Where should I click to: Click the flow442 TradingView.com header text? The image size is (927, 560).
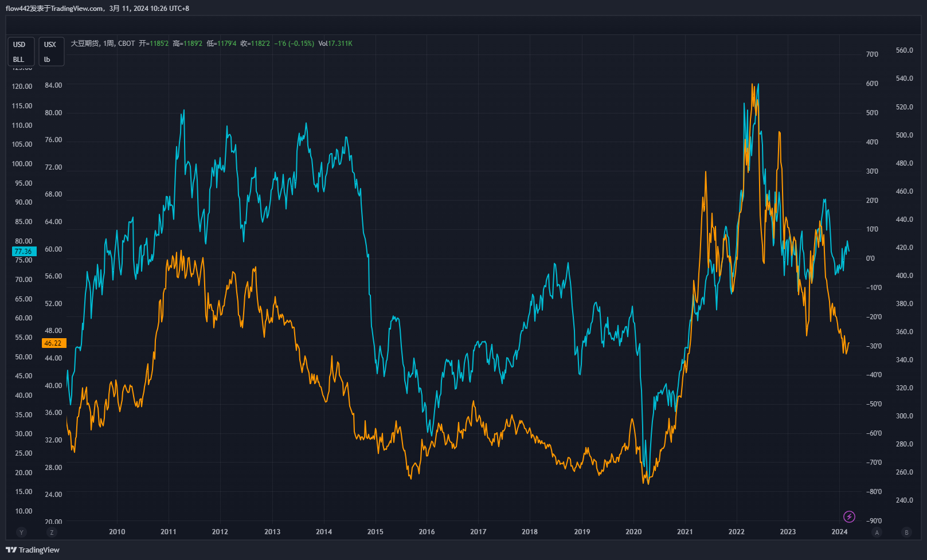point(97,9)
